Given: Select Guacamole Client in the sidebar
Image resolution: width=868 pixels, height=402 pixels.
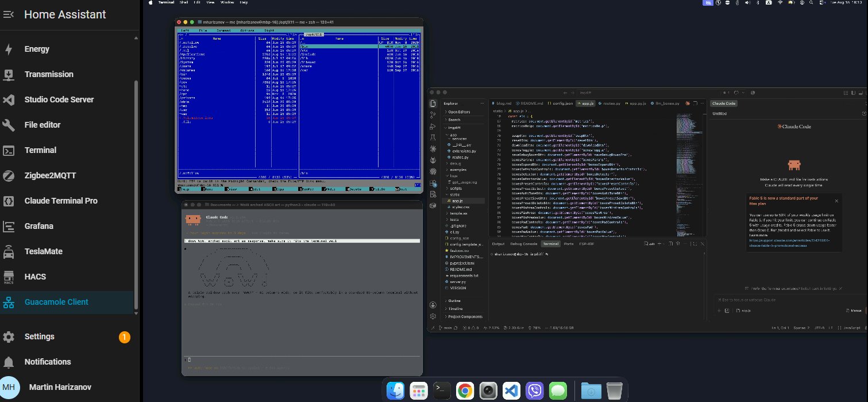Looking at the screenshot, I should tap(67, 302).
